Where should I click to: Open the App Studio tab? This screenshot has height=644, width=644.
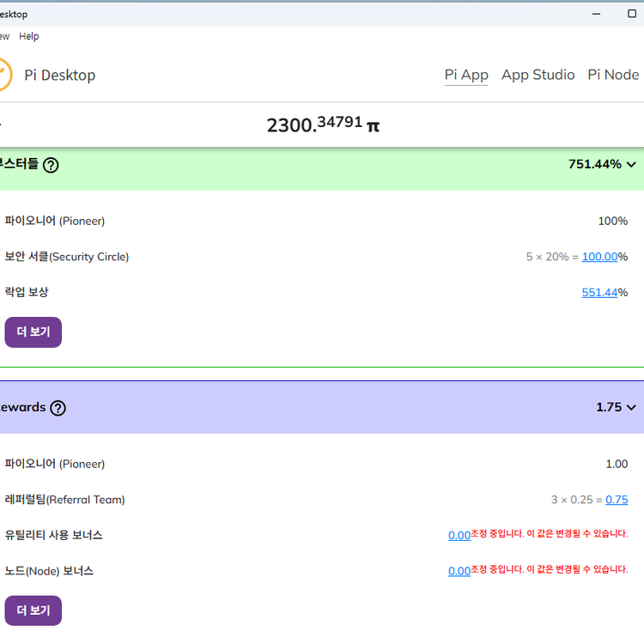coord(538,75)
